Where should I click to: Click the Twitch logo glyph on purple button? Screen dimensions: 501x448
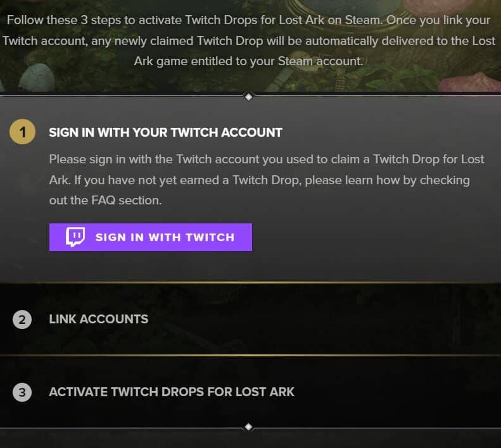coord(75,237)
